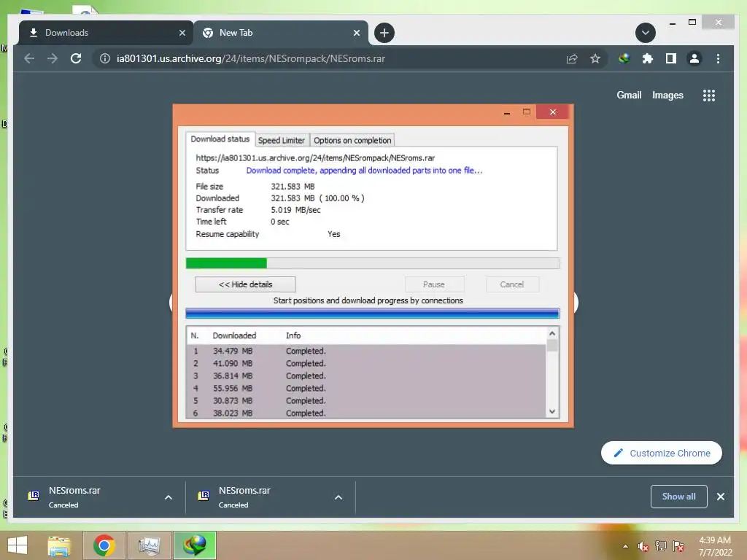View site information icon in address bar
The image size is (747, 560).
pyautogui.click(x=105, y=58)
